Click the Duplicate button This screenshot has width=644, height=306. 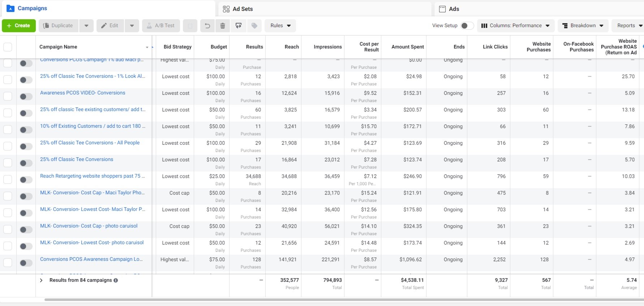(59, 26)
